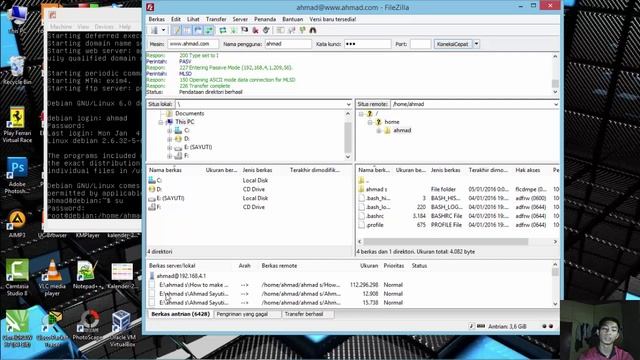640x360 pixels.
Task: Open the Situs remote path dropdown
Action: (556, 104)
